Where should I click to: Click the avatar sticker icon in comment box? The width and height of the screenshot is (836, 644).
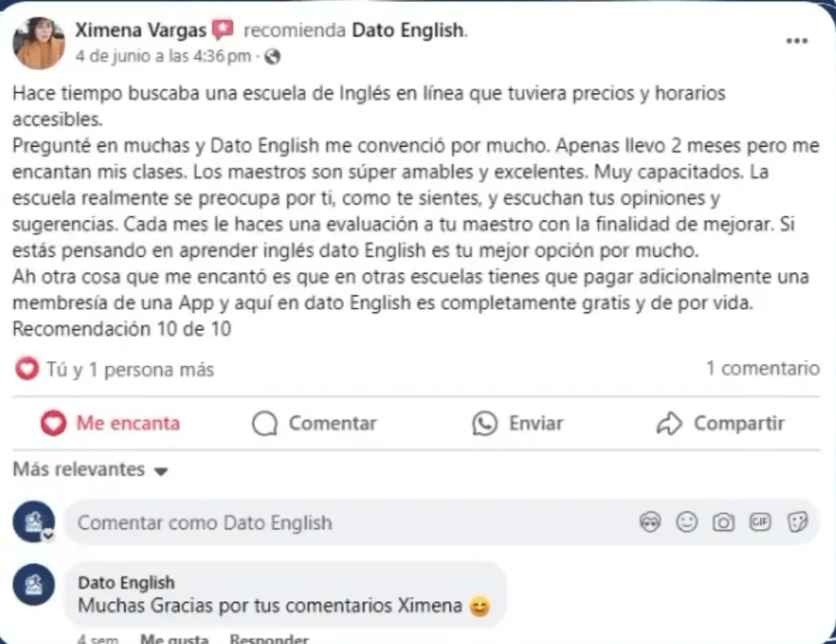(x=649, y=522)
